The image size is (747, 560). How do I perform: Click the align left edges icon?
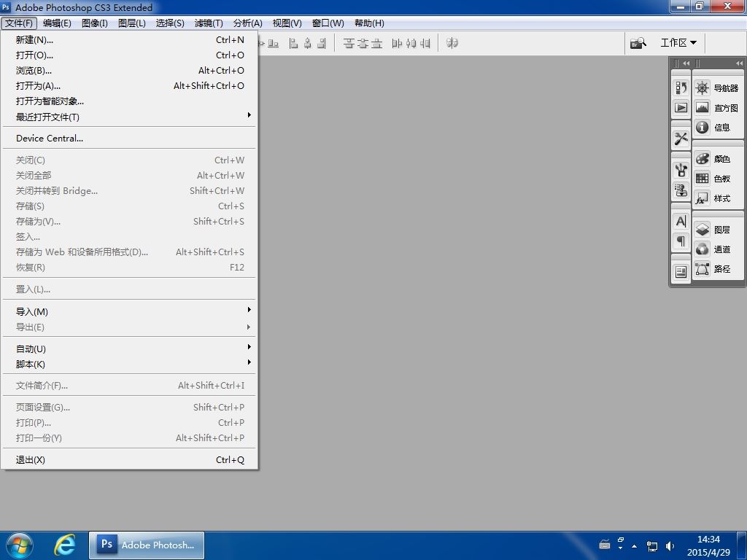[x=293, y=43]
